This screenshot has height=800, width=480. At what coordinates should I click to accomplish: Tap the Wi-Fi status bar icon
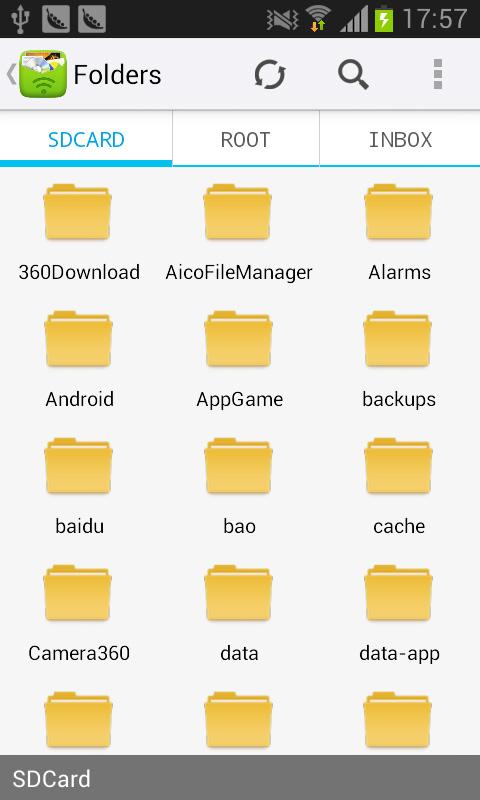click(319, 18)
